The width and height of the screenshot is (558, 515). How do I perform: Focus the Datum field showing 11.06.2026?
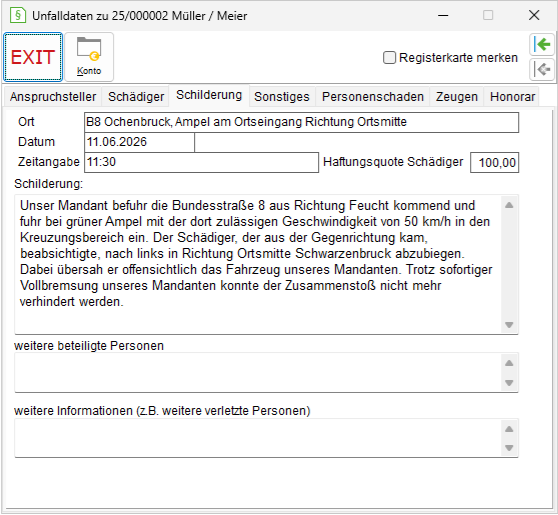click(140, 142)
